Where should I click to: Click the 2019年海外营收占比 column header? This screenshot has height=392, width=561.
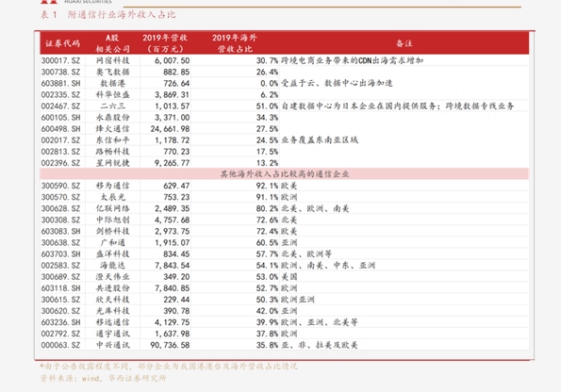(x=235, y=43)
